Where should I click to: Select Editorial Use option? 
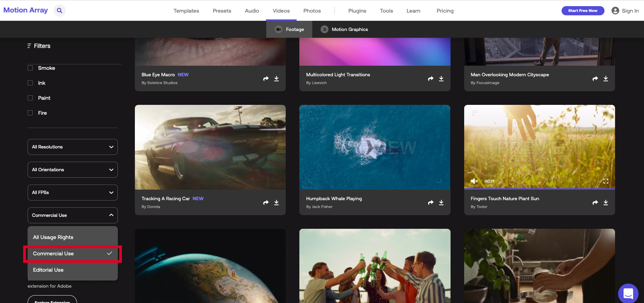tap(73, 270)
